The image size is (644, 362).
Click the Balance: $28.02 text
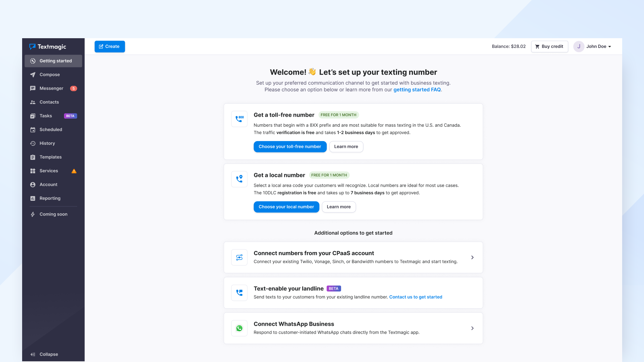click(x=508, y=47)
